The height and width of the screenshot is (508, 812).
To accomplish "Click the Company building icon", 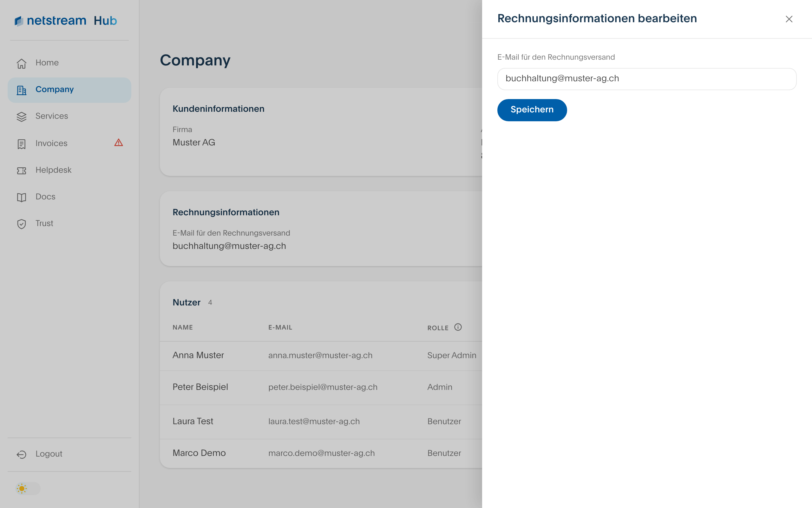I will tap(22, 90).
